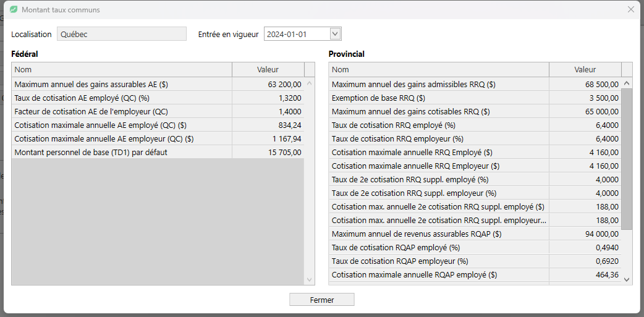Screen dimensions: 644x317
Task: Click the value 65 000,00
Action: tap(602, 111)
